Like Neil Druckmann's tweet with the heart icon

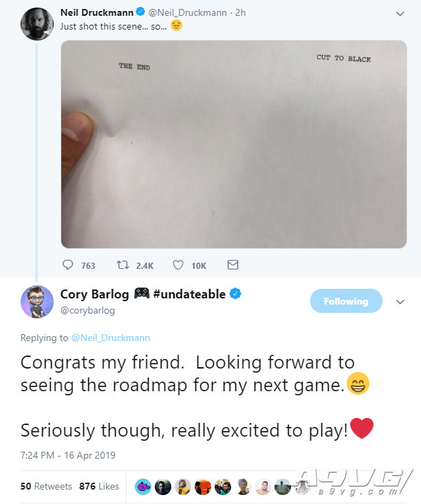[177, 265]
